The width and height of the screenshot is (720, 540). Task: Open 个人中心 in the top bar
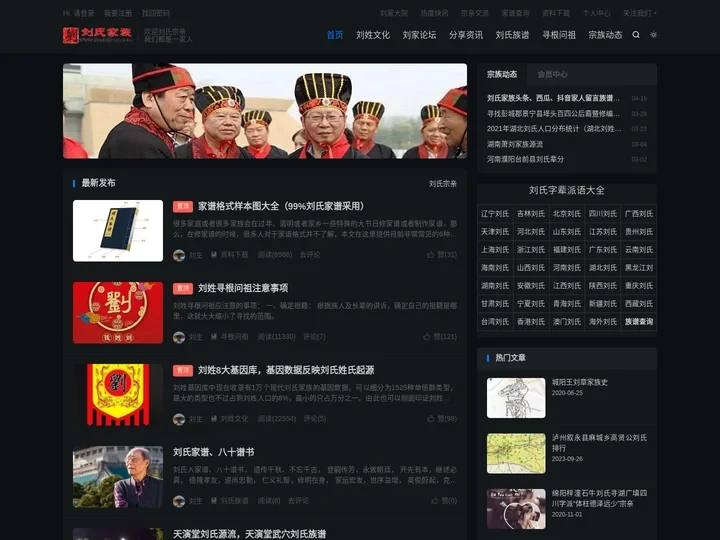pyautogui.click(x=596, y=13)
